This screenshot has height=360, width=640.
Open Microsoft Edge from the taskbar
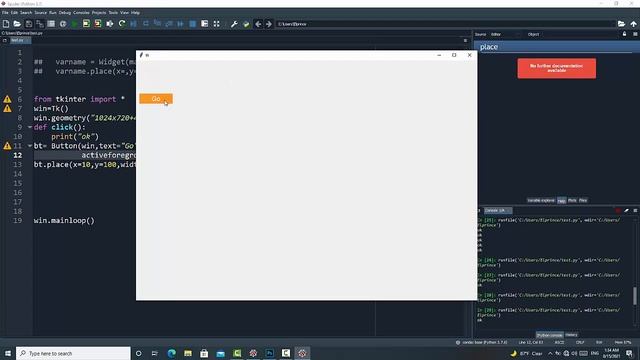(x=171, y=353)
